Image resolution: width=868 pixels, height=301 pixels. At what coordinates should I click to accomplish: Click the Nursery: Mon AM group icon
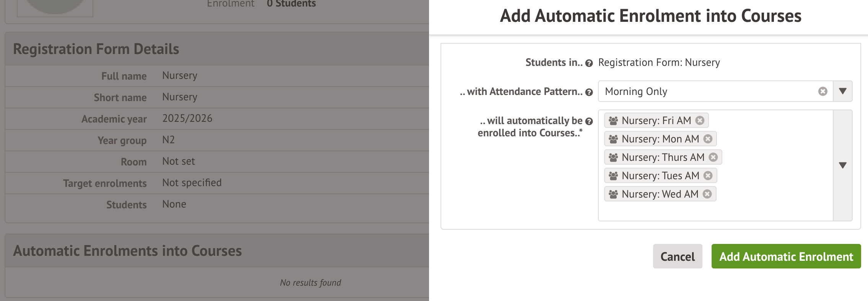(613, 139)
